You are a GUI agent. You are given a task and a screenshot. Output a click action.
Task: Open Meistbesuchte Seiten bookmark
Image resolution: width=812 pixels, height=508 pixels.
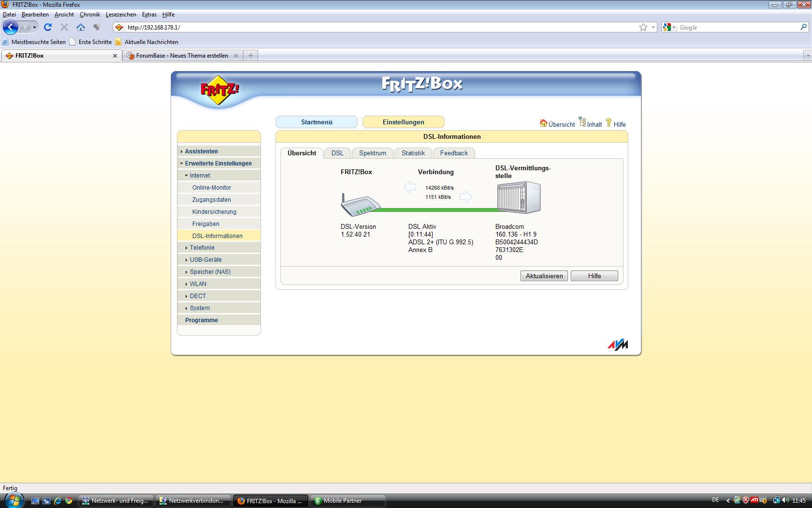click(34, 42)
